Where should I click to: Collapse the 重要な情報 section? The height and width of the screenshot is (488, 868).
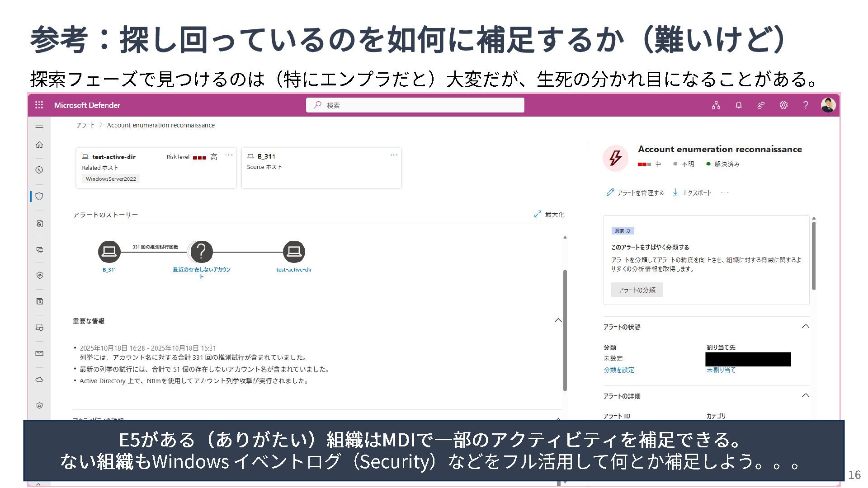[558, 320]
